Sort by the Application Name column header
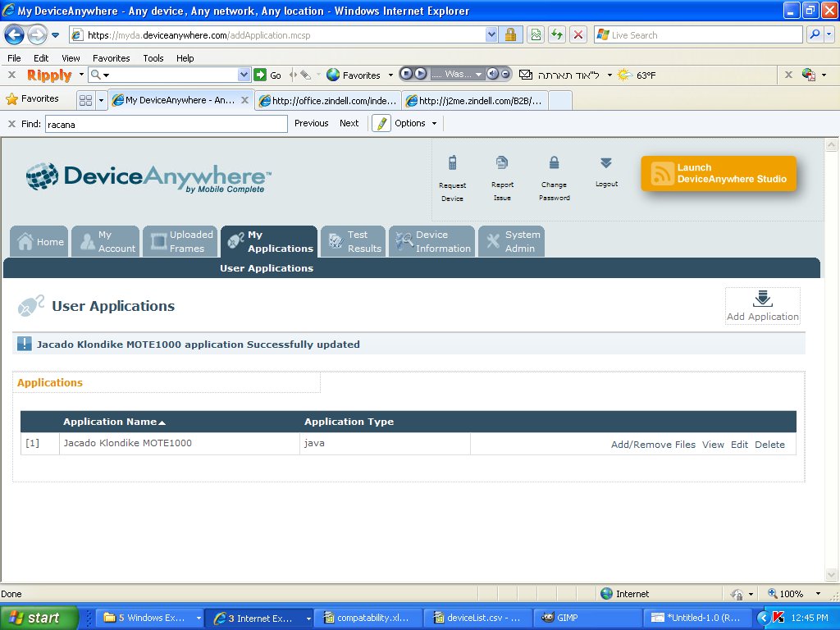This screenshot has width=840, height=630. click(114, 422)
